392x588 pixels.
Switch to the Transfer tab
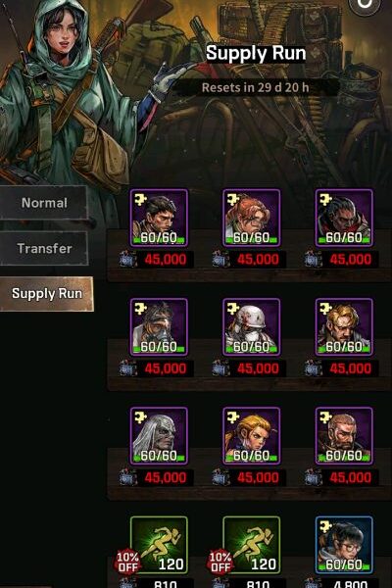coord(44,248)
